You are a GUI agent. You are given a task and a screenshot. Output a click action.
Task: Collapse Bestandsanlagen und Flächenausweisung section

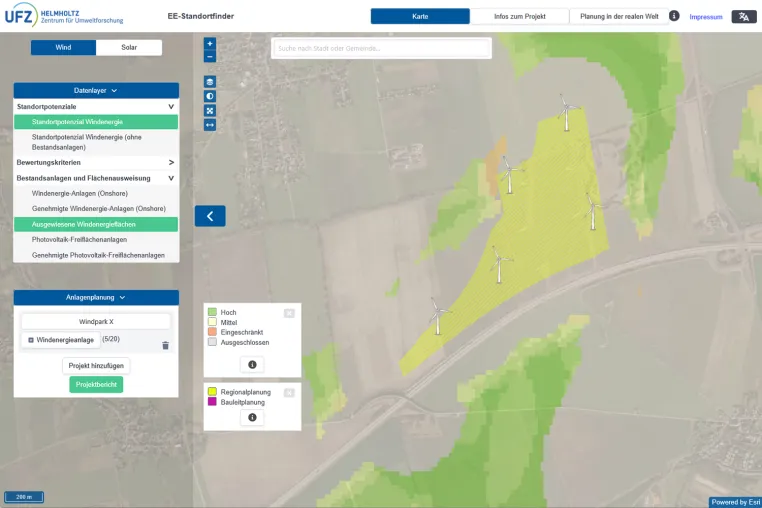tap(96, 178)
